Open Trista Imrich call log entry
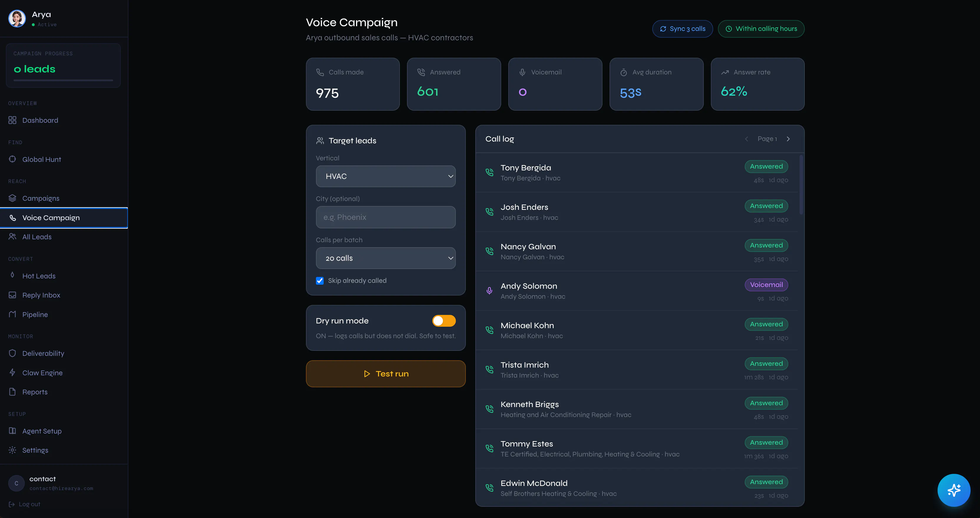Viewport: 980px width, 518px height. 637,370
